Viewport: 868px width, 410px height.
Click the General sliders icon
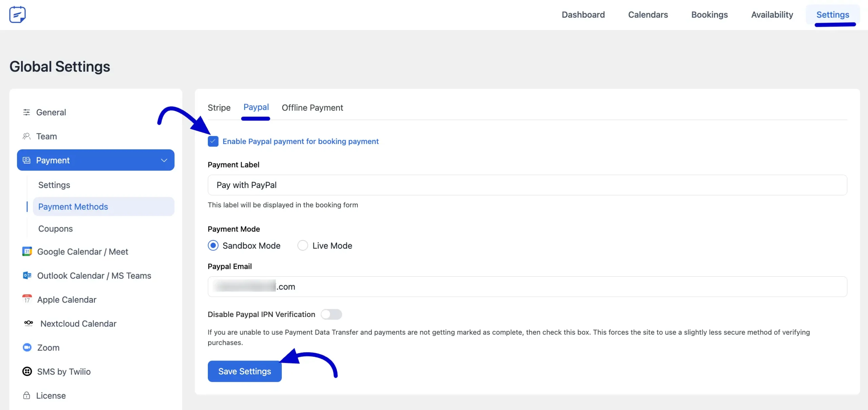coord(26,112)
